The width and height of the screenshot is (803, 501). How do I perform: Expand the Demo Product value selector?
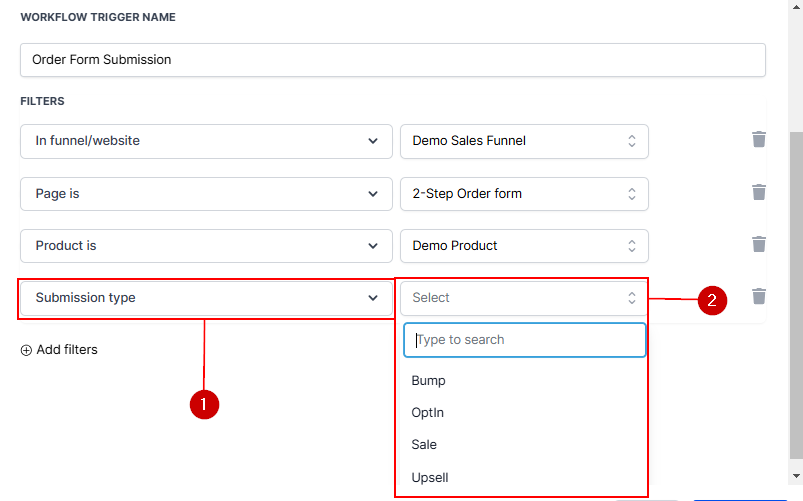pyautogui.click(x=524, y=246)
